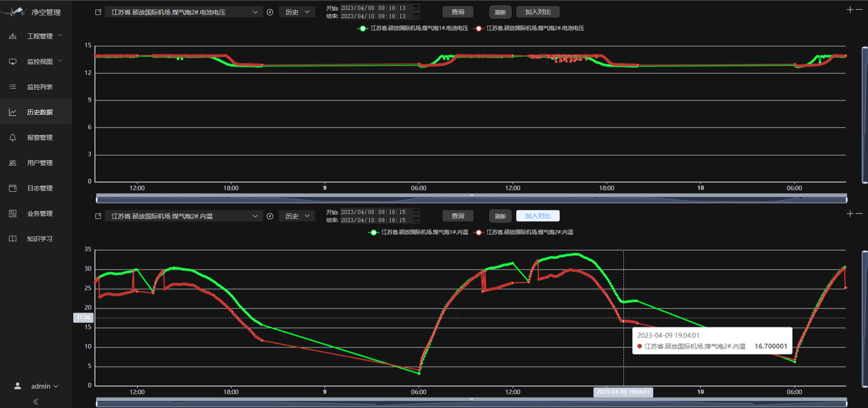
Task: Toggle 煤气炮1#.内温 legend series visibility
Action: point(419,232)
